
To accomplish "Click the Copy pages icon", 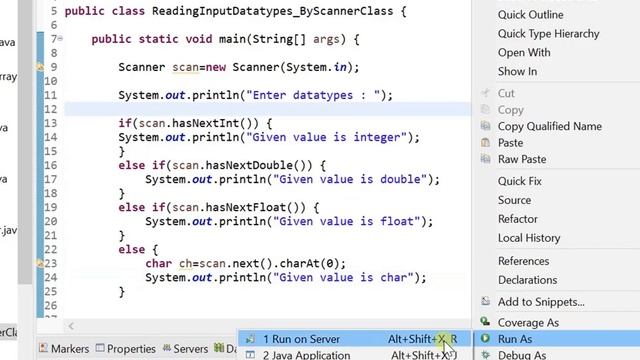I will 485,110.
